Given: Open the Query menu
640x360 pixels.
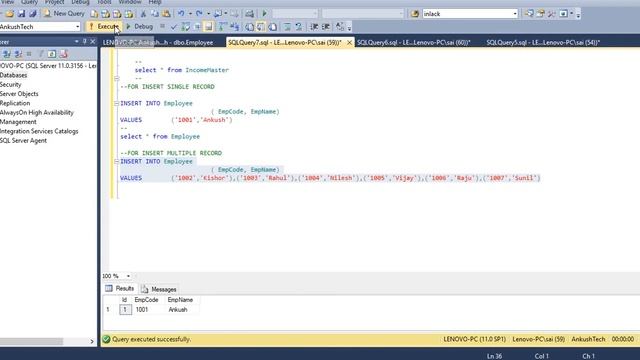Looking at the screenshot, I should pos(29,2).
